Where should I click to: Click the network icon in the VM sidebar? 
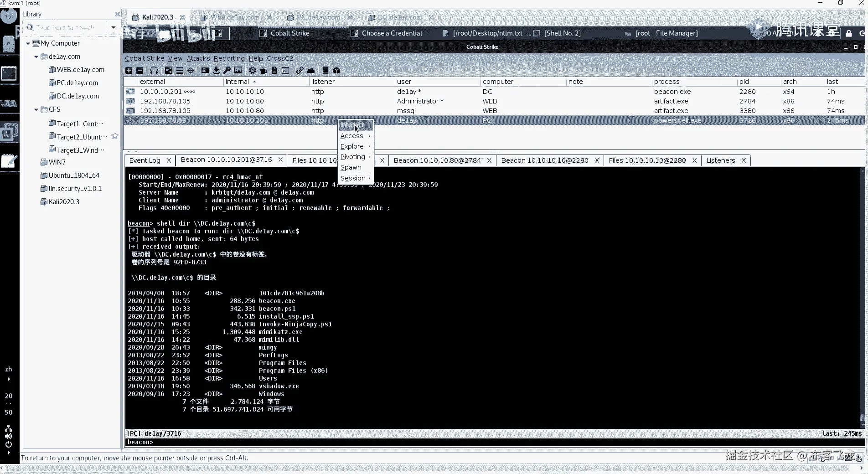click(9, 428)
